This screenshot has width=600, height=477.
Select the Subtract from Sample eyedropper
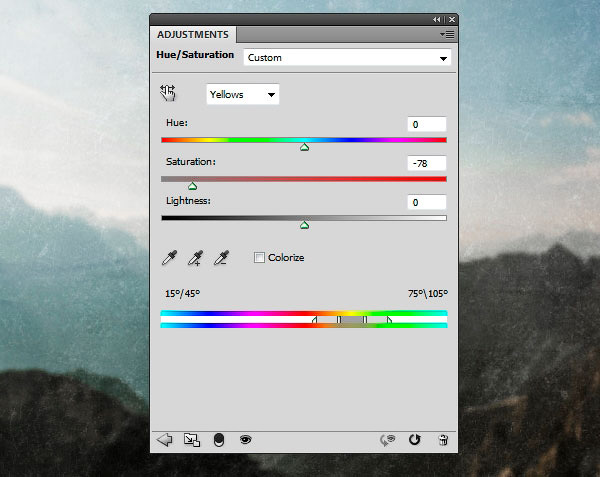(x=221, y=258)
